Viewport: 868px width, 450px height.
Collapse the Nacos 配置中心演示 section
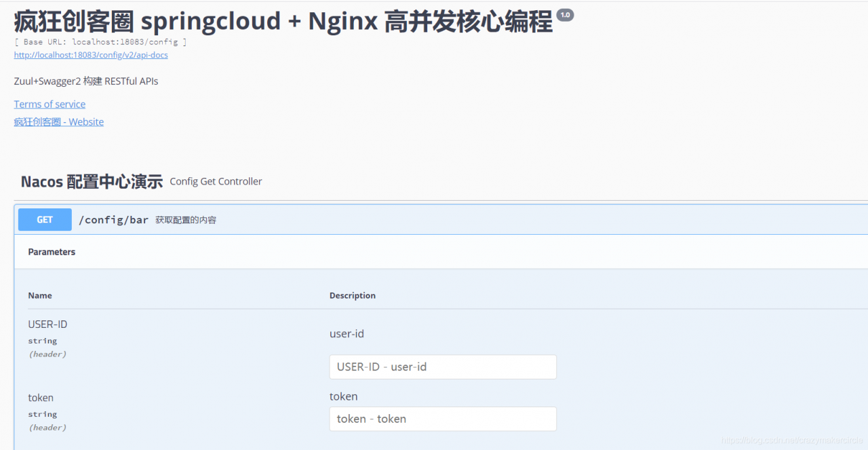coord(92,181)
